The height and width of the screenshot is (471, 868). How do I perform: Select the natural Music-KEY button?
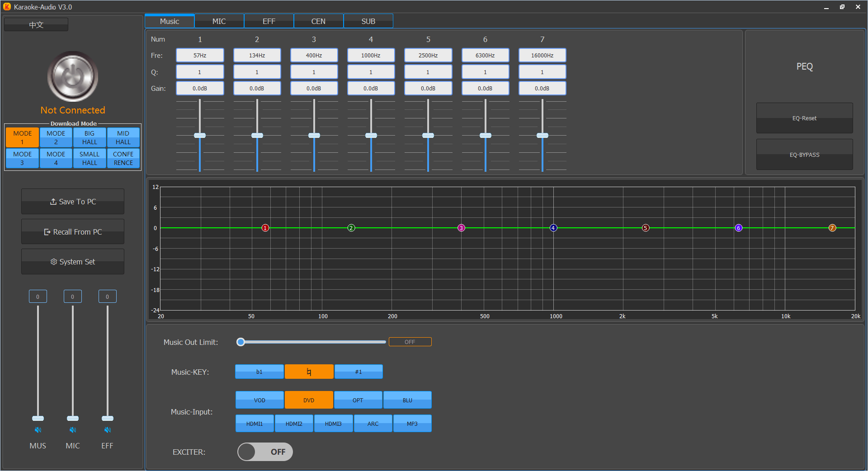pos(309,372)
